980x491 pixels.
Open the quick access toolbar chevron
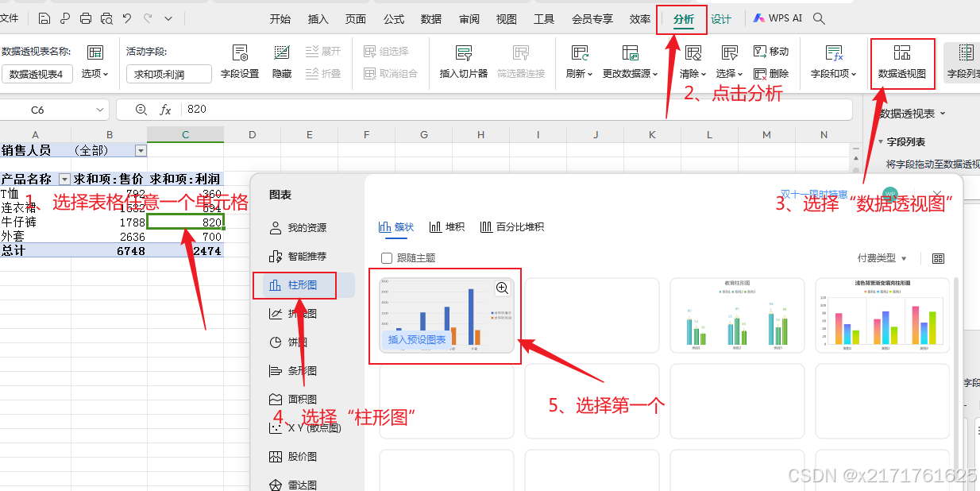[x=168, y=18]
